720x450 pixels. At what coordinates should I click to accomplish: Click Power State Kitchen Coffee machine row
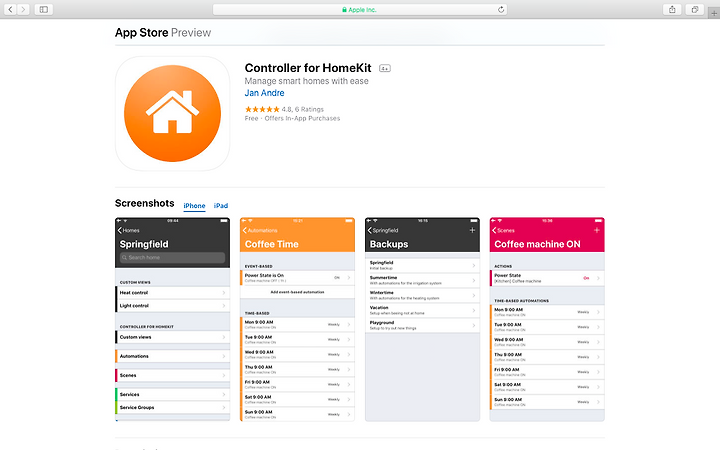tap(547, 278)
